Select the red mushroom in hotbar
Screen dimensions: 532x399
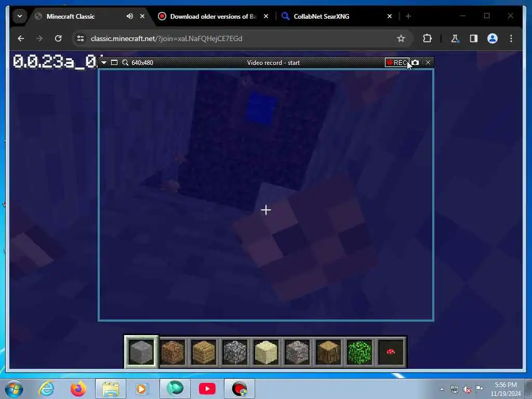click(391, 352)
